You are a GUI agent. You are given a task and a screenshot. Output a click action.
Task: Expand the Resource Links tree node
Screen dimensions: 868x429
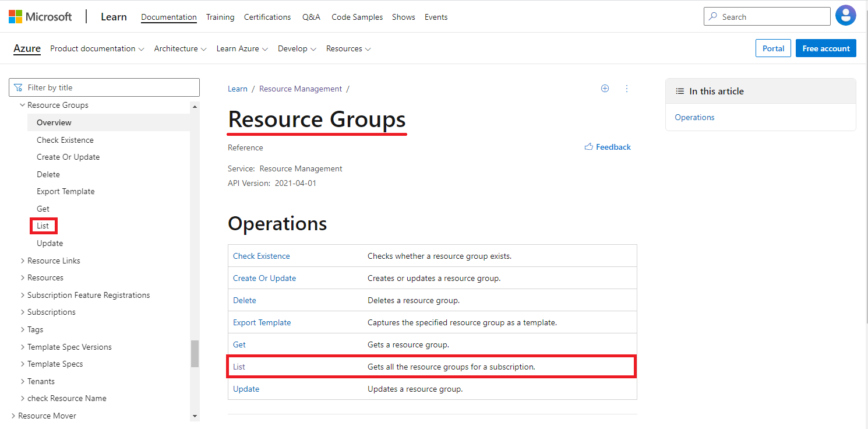[23, 261]
